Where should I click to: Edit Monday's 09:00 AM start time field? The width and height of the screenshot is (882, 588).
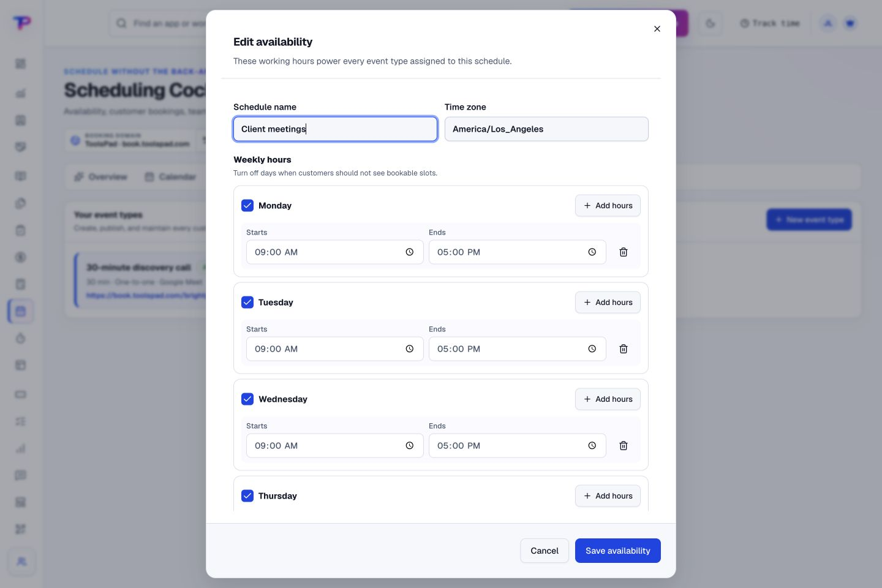click(335, 252)
